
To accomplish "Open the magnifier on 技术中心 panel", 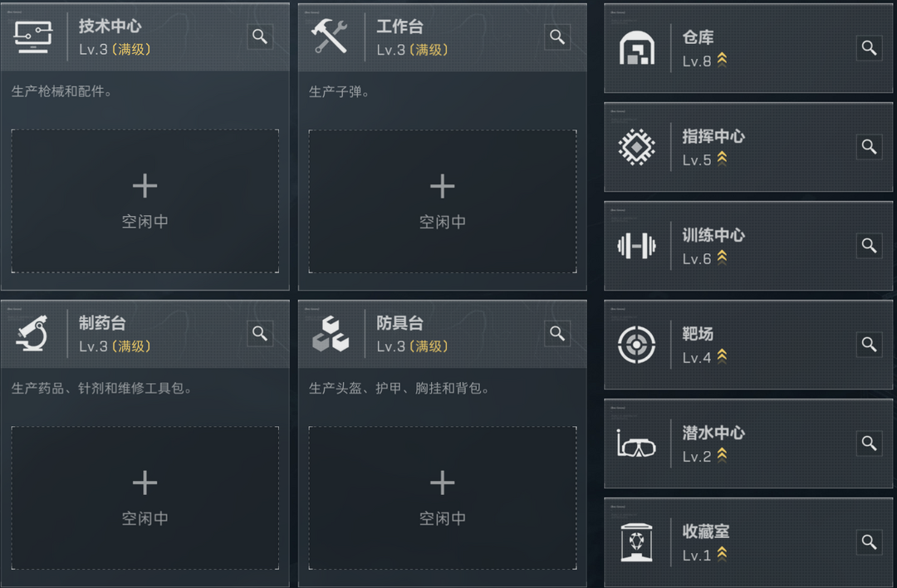I will 259,37.
